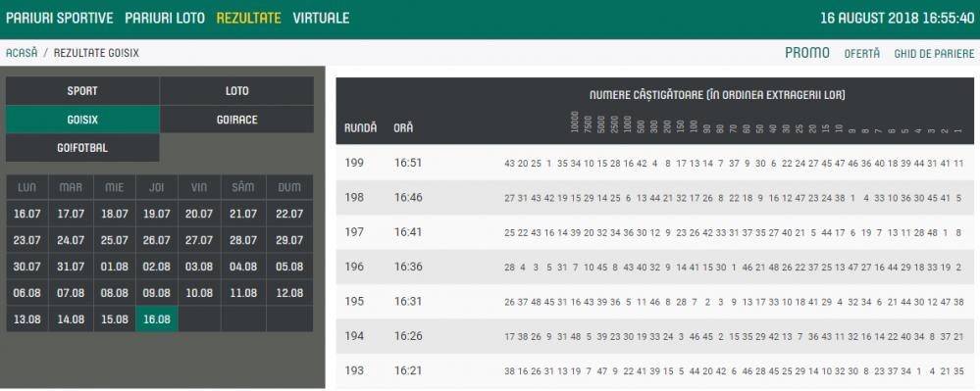Choose 05.08 Sunday in the calendar

pos(289,267)
